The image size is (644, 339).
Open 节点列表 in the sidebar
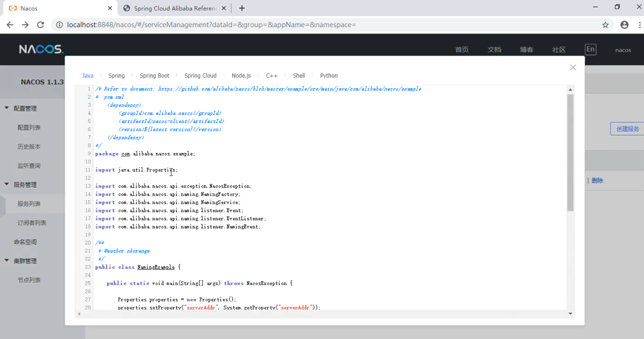tap(29, 280)
